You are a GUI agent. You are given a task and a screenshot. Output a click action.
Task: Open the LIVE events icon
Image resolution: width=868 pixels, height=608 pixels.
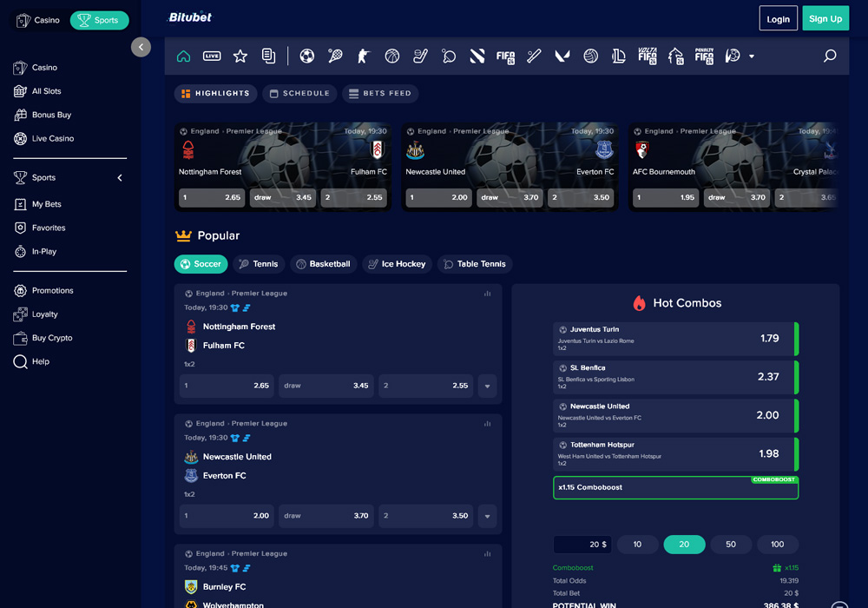tap(212, 56)
